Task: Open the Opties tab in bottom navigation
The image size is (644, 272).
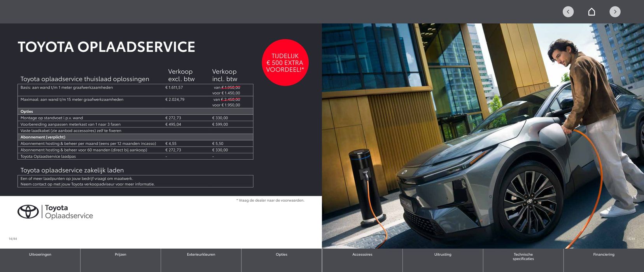Action: pyautogui.click(x=282, y=255)
